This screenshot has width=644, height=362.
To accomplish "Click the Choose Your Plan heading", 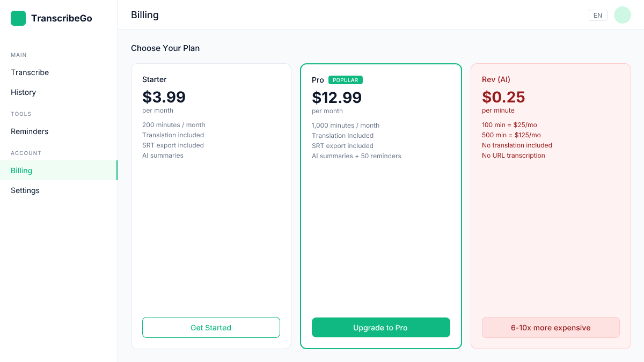I will 165,48.
